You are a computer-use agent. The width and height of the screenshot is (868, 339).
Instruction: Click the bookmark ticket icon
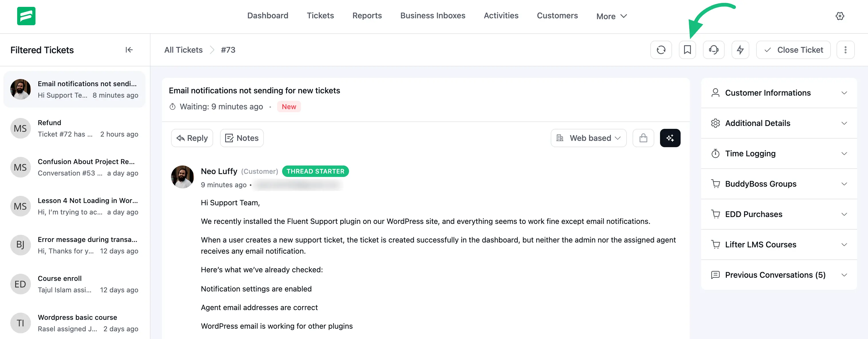(687, 50)
